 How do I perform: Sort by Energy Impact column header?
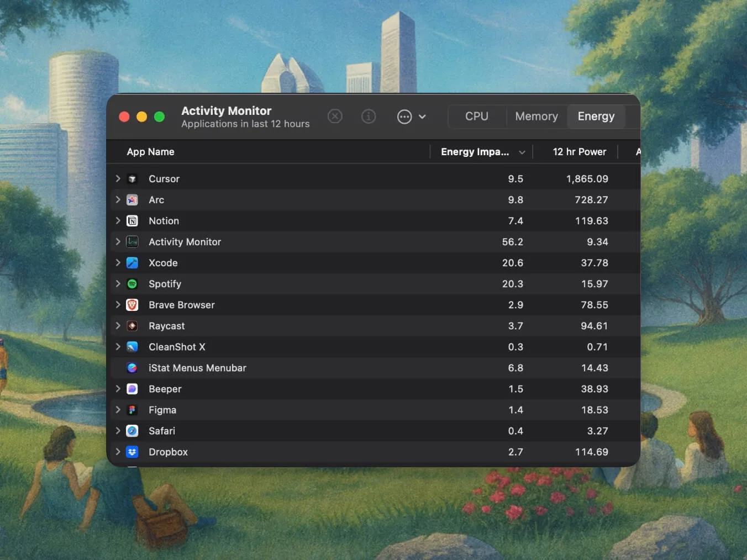475,152
